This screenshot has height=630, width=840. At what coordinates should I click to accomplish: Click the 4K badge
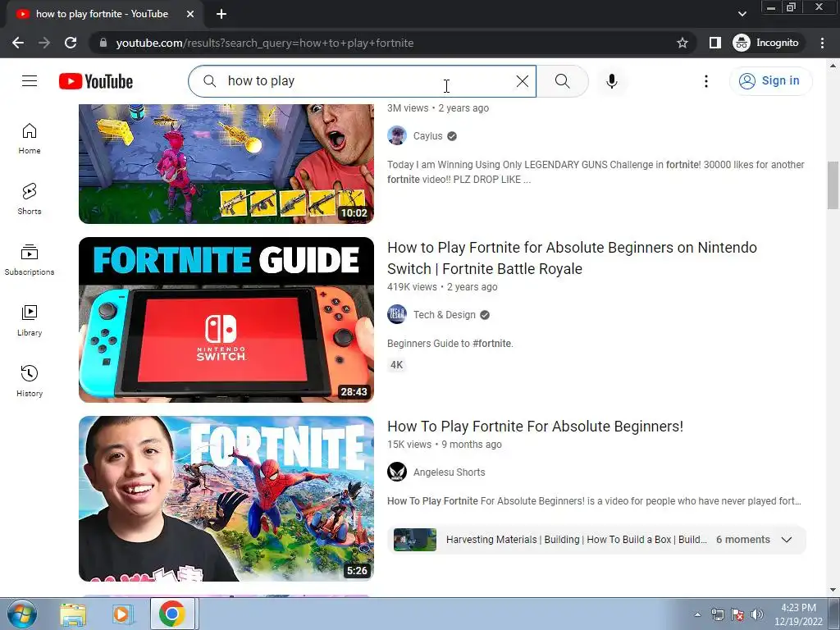(x=396, y=365)
